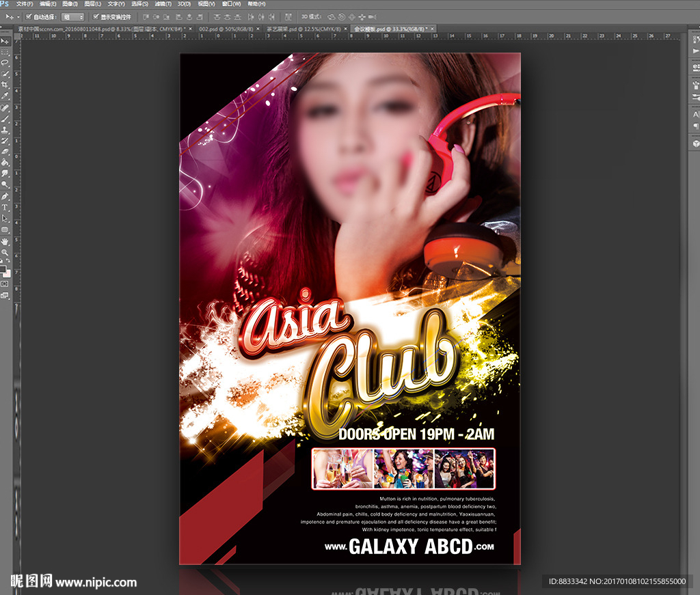Swap foreground and background colors icon
Viewport: 700px width, 595px height.
(8, 262)
